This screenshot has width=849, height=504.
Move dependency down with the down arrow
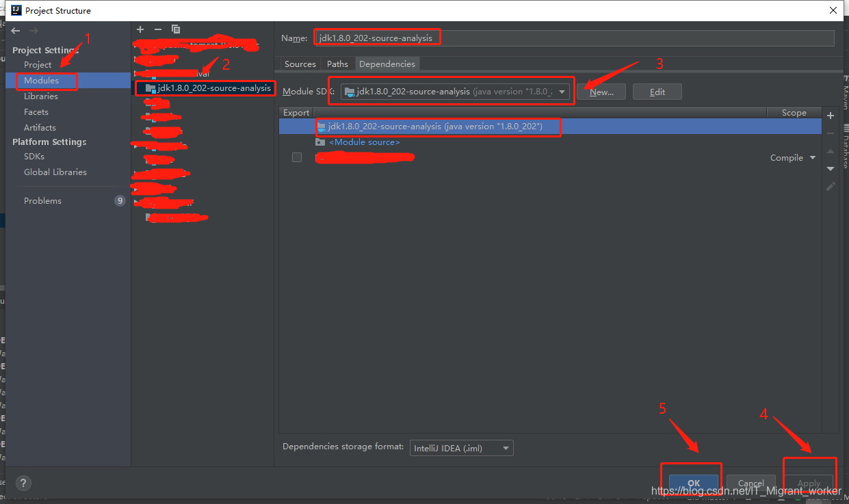pos(831,168)
